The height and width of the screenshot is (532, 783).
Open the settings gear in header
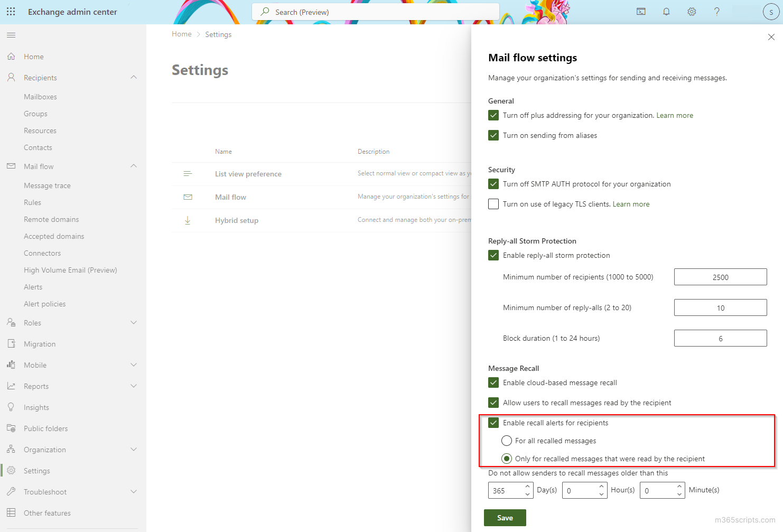tap(692, 12)
